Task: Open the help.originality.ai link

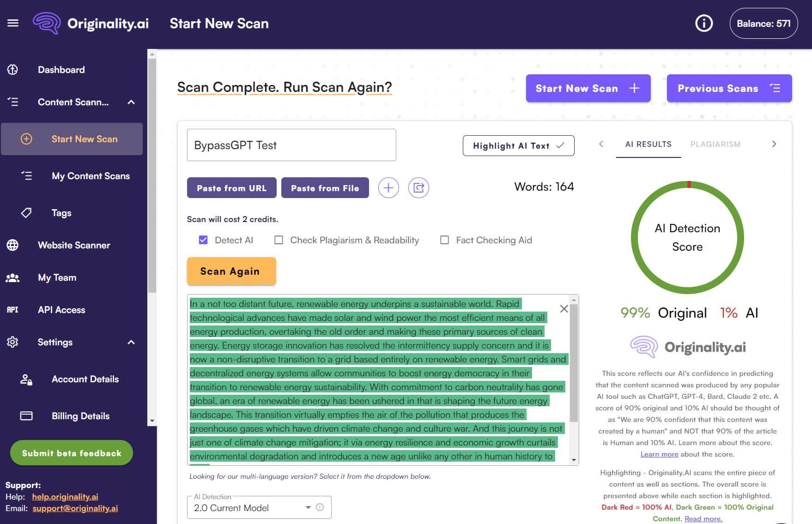Action: point(65,497)
